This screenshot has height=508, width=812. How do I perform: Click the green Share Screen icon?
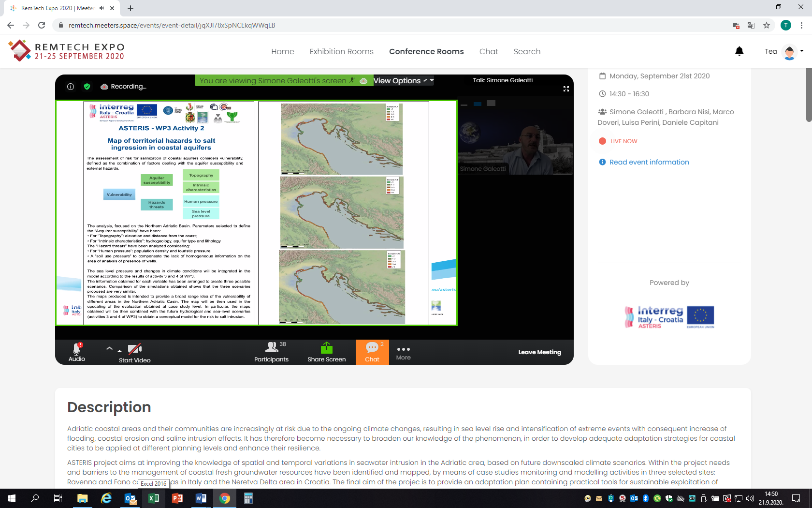327,348
